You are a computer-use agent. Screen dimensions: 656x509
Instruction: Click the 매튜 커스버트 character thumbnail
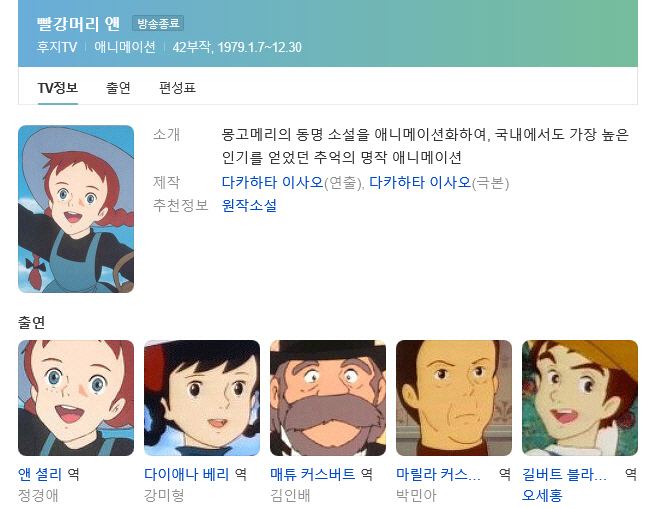tap(328, 398)
